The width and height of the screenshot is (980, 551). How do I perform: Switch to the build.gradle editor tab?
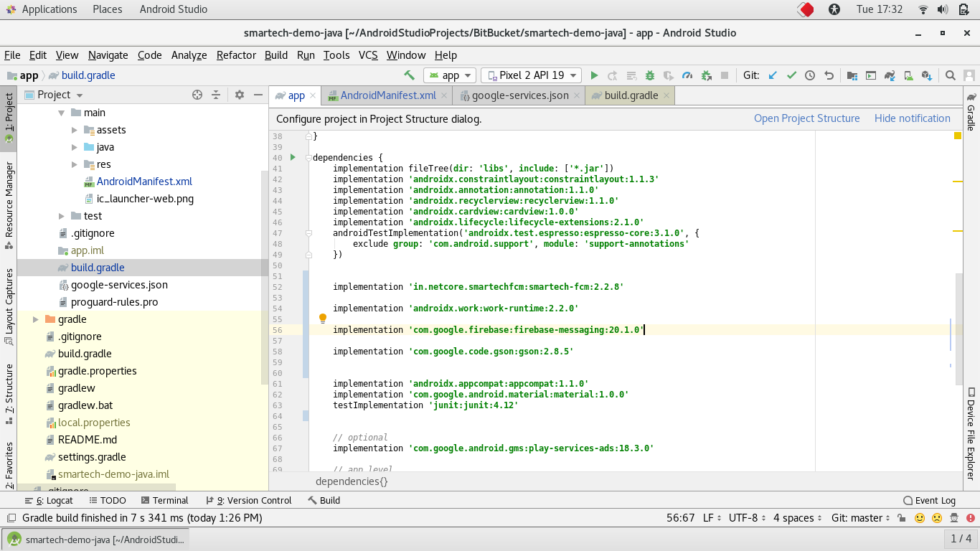point(631,95)
